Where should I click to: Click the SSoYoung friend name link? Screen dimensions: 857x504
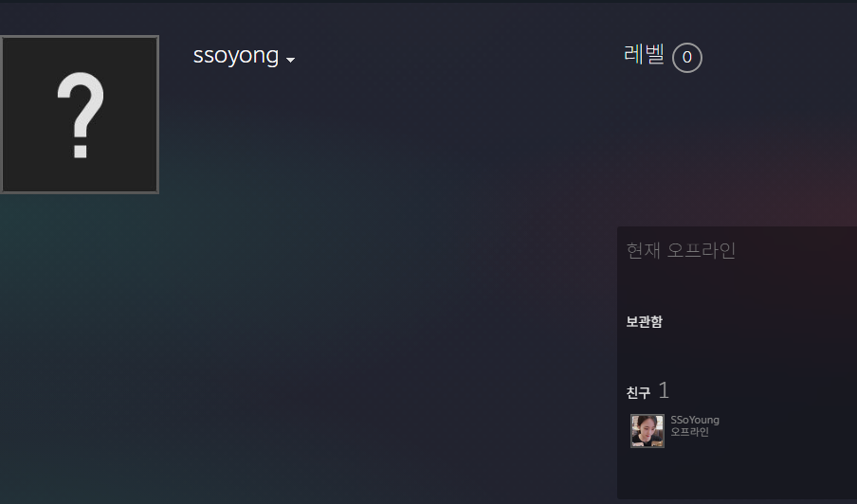click(695, 420)
